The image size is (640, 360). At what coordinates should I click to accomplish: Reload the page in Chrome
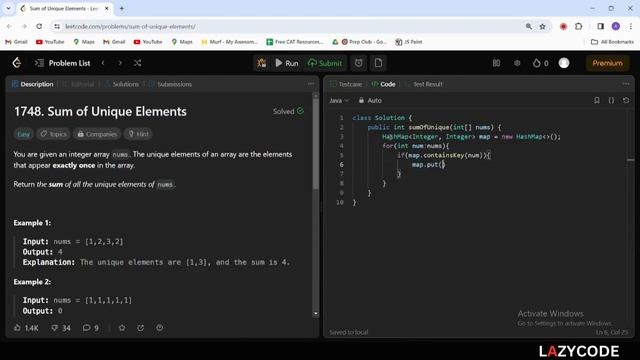(x=39, y=26)
